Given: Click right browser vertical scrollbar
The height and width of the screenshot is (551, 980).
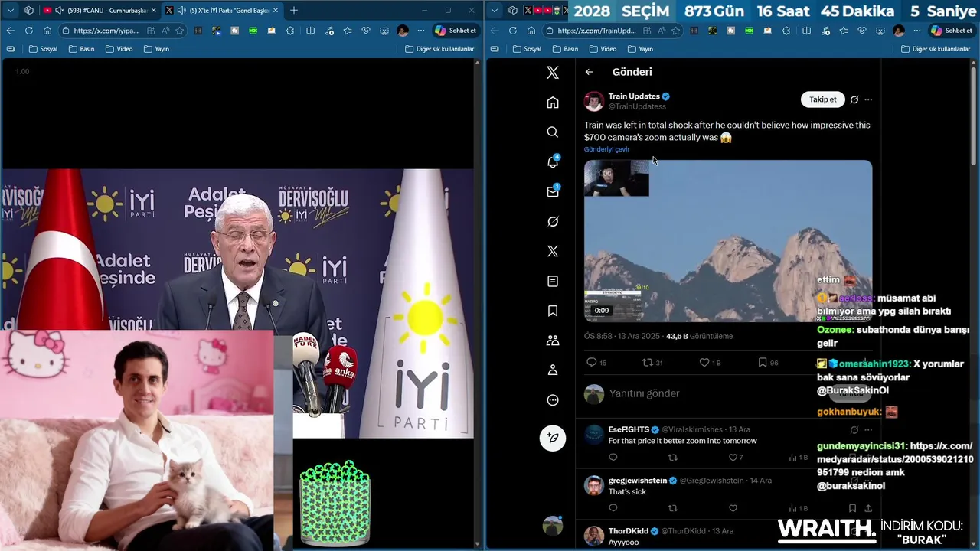Looking at the screenshot, I should (x=974, y=115).
